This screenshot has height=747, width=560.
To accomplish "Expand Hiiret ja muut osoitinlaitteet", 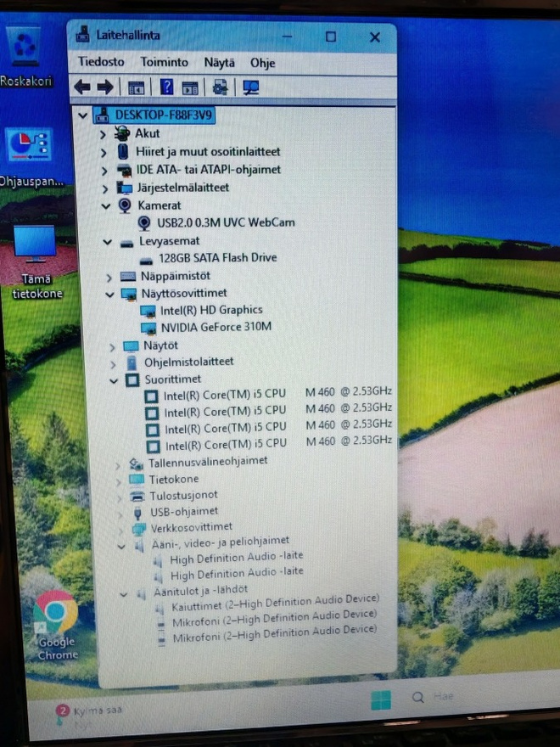I will tap(104, 153).
